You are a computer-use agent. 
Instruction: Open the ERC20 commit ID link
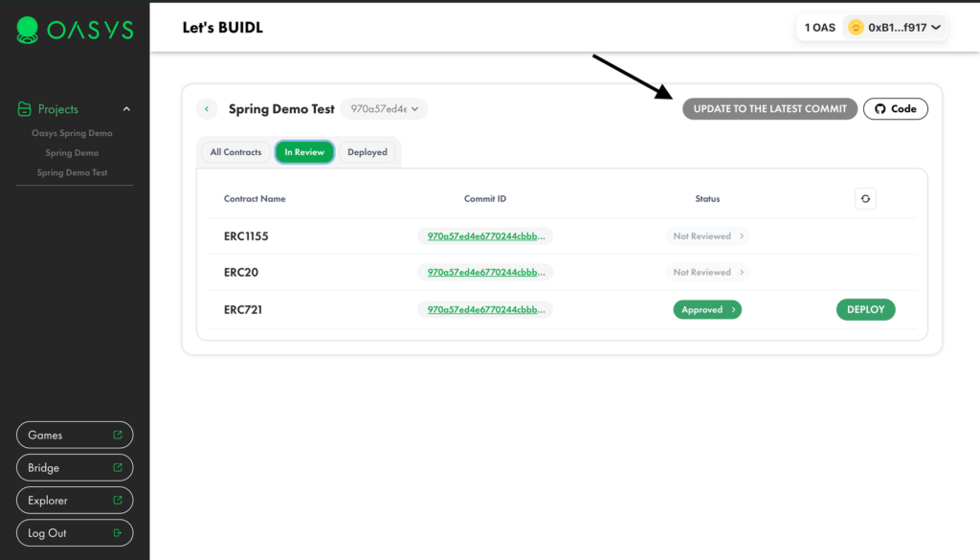pos(485,273)
